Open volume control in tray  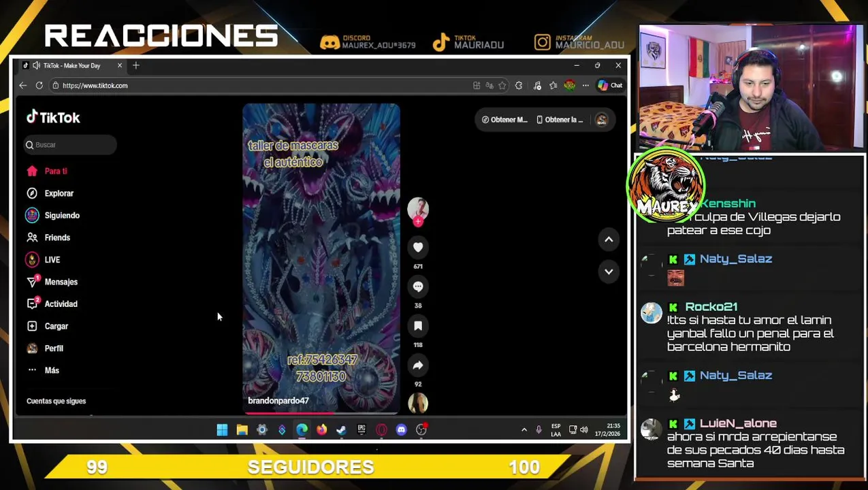pos(584,429)
